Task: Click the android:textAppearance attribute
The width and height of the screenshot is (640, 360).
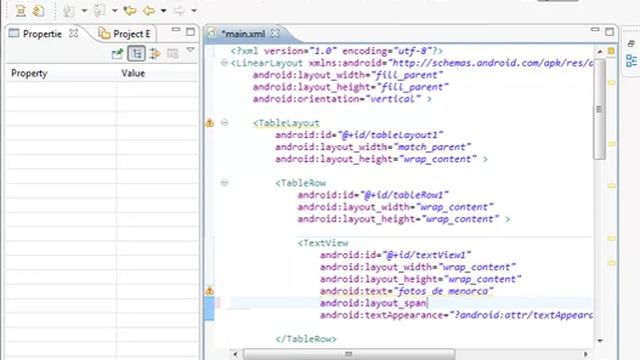Action: (382, 315)
